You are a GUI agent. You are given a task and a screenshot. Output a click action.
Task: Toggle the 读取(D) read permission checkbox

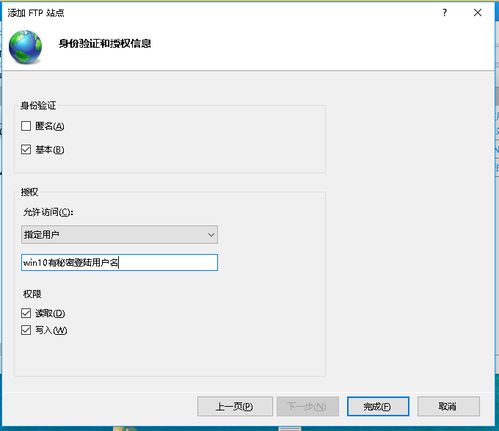pyautogui.click(x=26, y=313)
